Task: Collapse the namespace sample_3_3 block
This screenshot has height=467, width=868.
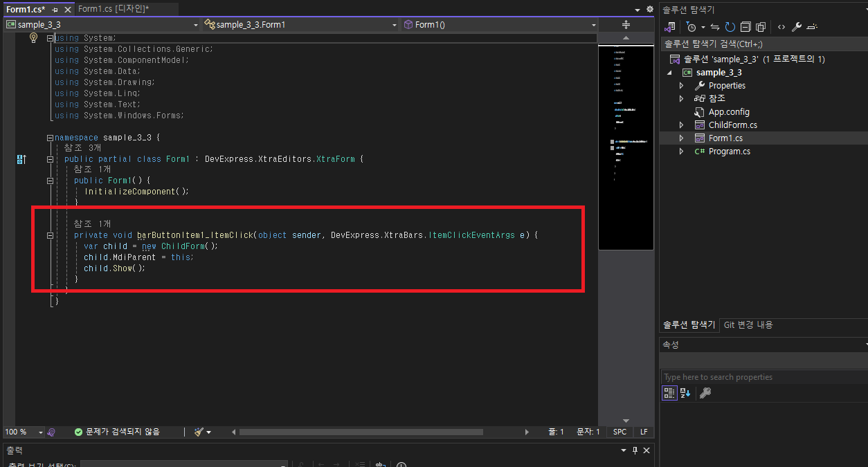Action: click(50, 138)
